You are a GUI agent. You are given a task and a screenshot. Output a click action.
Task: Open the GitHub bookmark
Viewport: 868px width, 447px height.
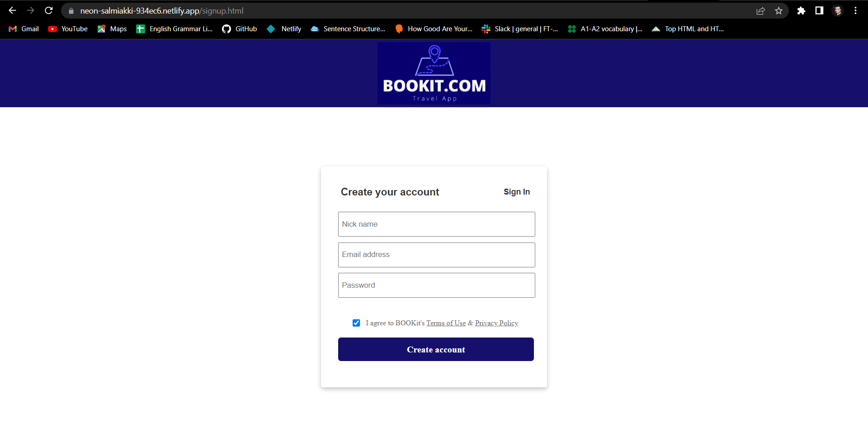click(x=240, y=29)
